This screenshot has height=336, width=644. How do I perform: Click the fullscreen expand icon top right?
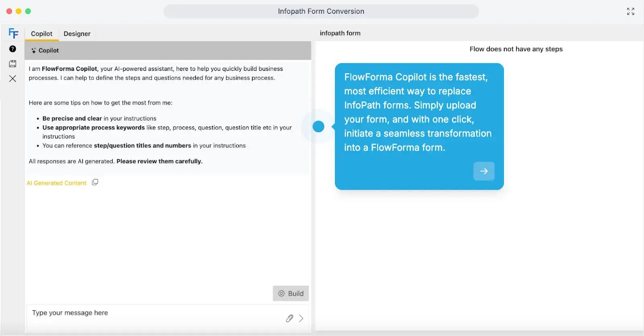(x=630, y=11)
